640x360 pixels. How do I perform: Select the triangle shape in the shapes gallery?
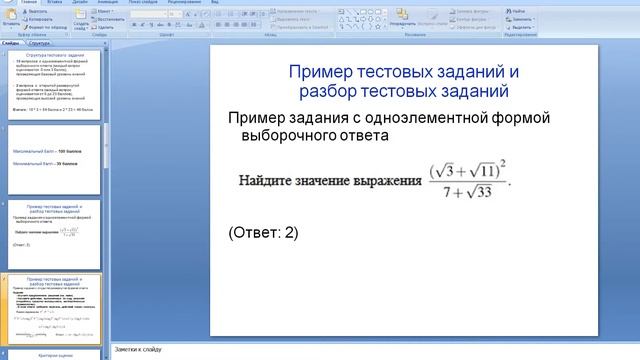[341, 19]
